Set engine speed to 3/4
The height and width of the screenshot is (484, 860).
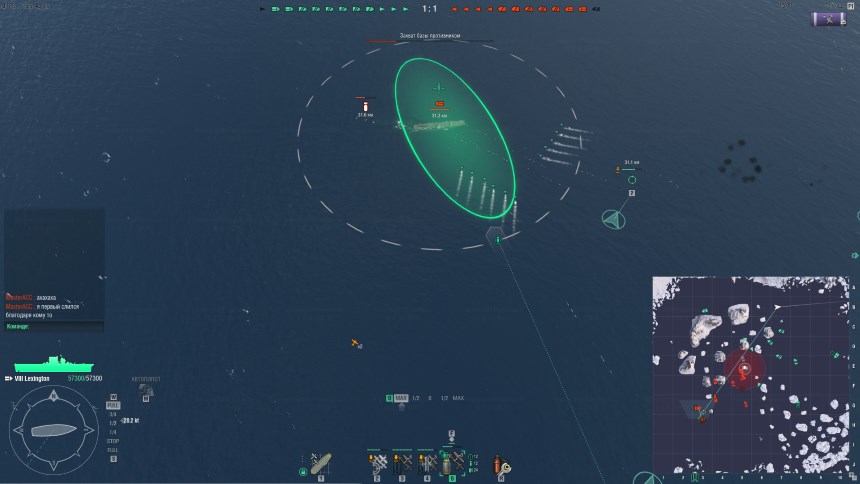113,414
